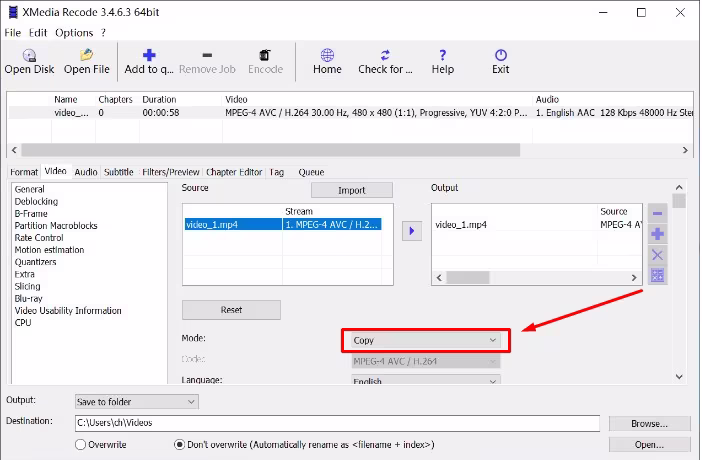The image size is (702, 460).
Task: Click the Open File toolbar icon
Action: pos(86,55)
